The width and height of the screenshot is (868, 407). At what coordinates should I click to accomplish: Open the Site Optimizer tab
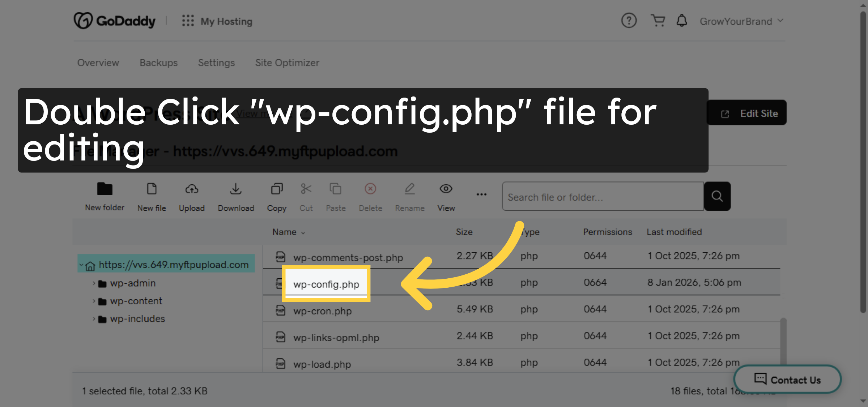[x=287, y=63]
